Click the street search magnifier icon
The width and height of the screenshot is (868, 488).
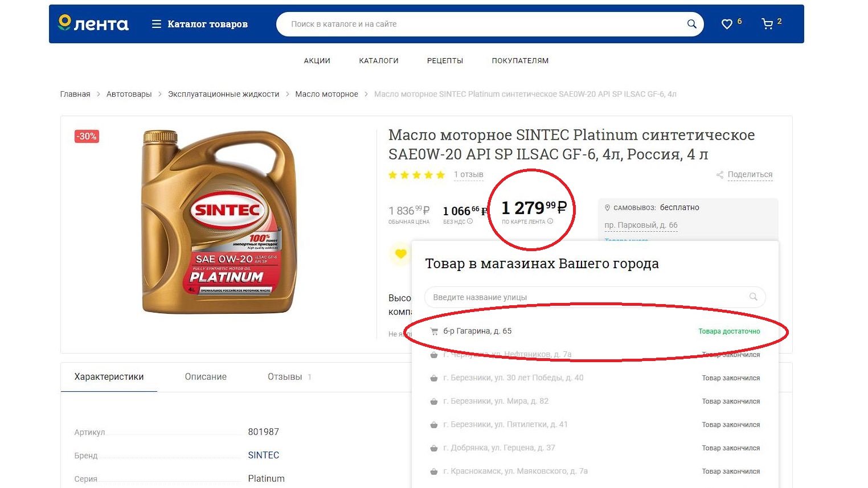[753, 297]
